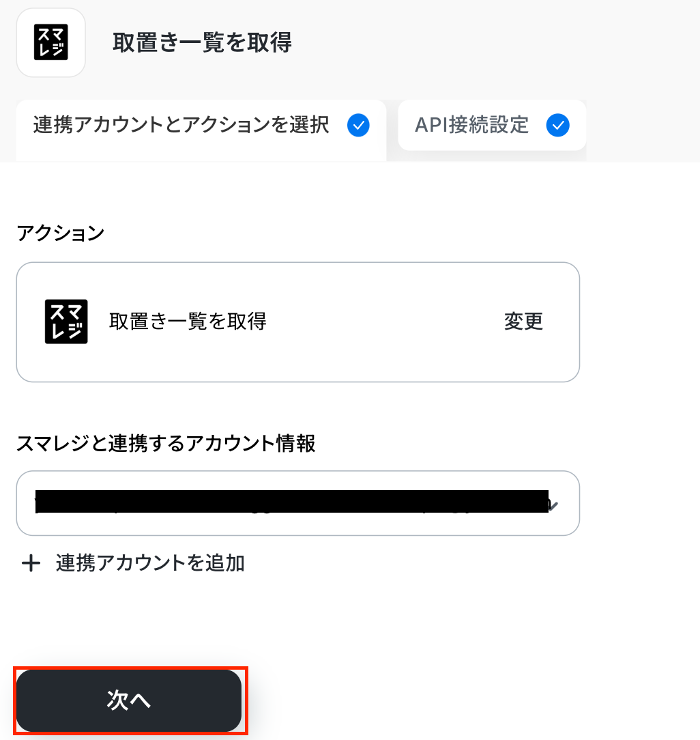
Task: Expand the account dropdown using its chevron arrow
Action: (554, 505)
